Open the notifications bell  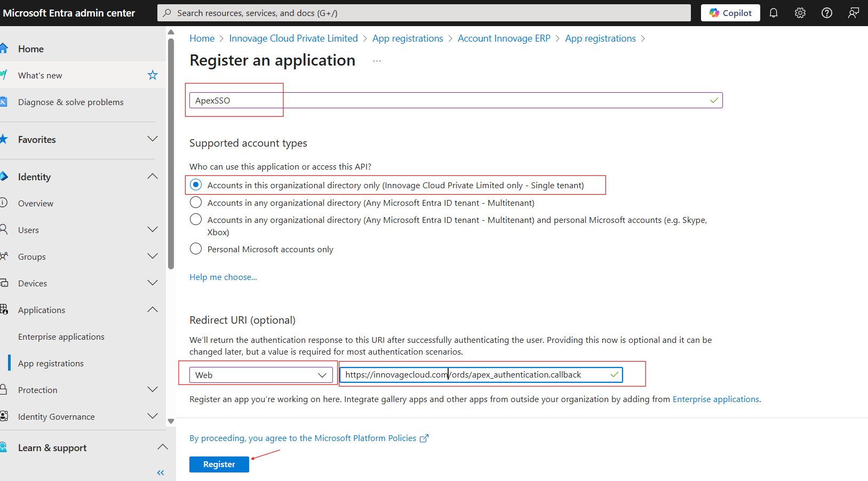pyautogui.click(x=774, y=12)
